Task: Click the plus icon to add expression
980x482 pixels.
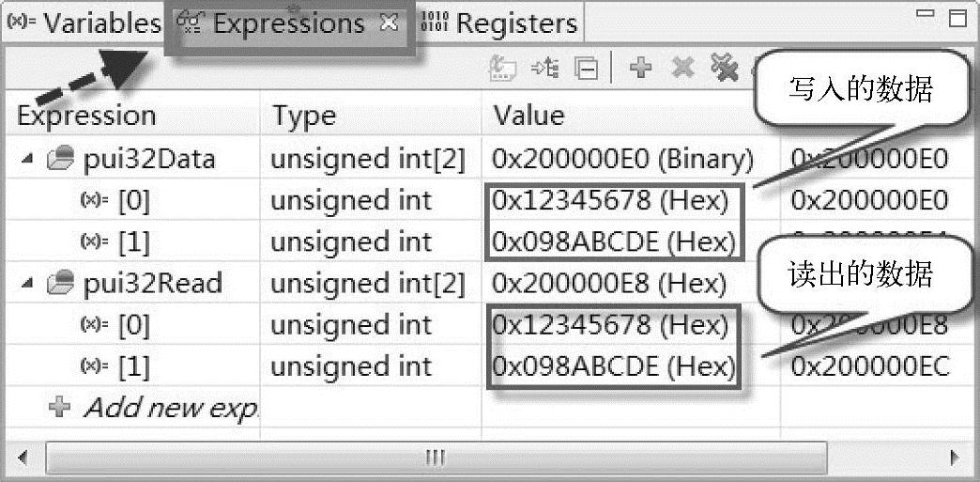Action: pos(641,69)
